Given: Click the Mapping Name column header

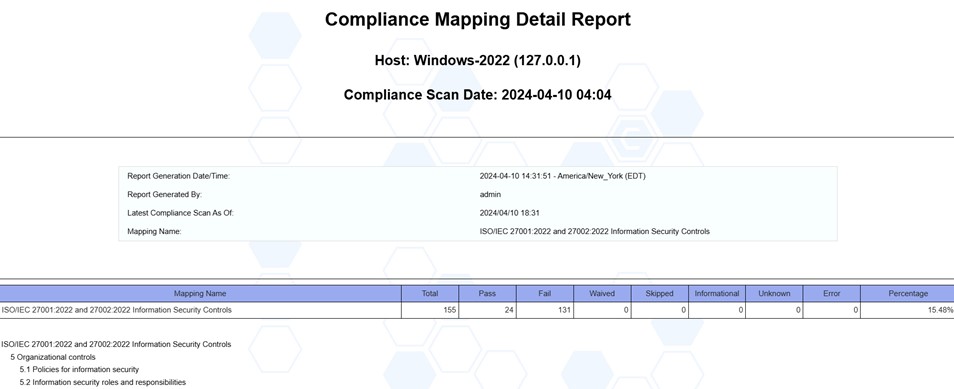Looking at the screenshot, I should [200, 293].
